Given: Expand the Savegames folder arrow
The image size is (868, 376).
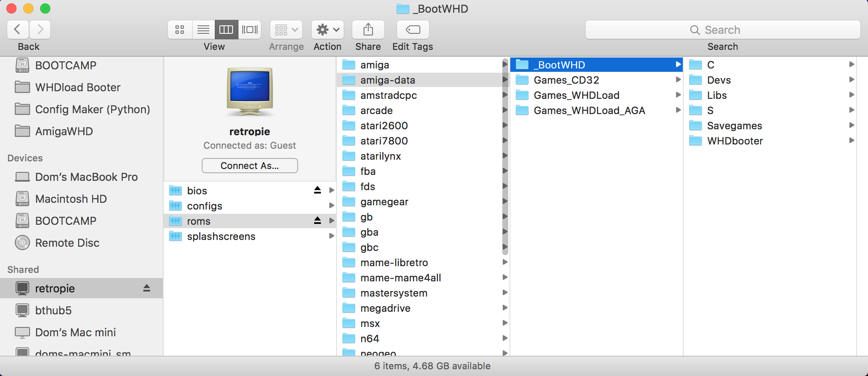Looking at the screenshot, I should [x=852, y=125].
